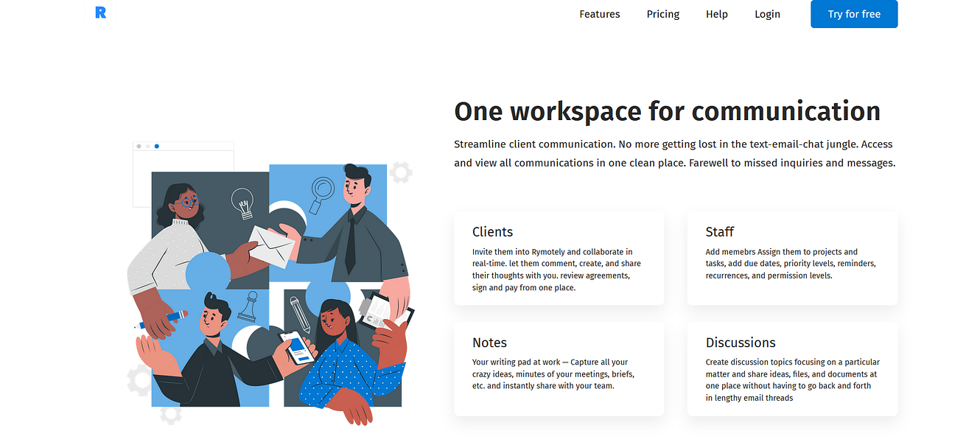Viewport: 980px width, 442px height.
Task: Click the One workspace for communication headline
Action: [x=668, y=111]
